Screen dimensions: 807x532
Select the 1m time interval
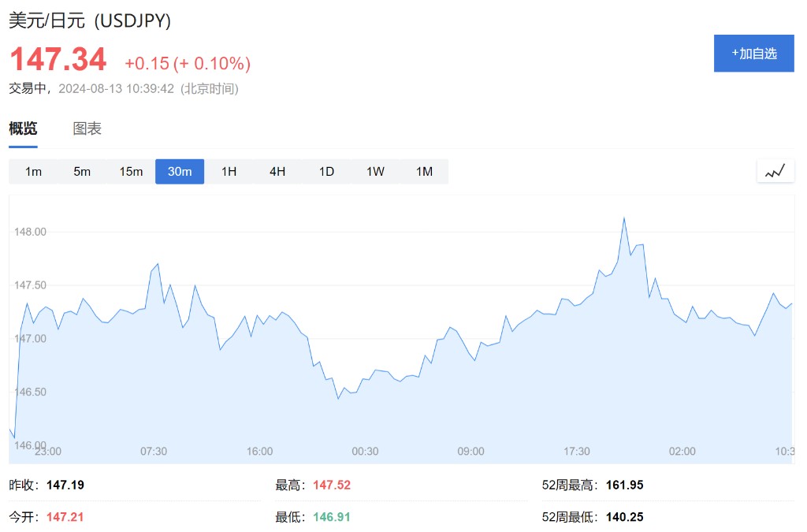point(33,172)
